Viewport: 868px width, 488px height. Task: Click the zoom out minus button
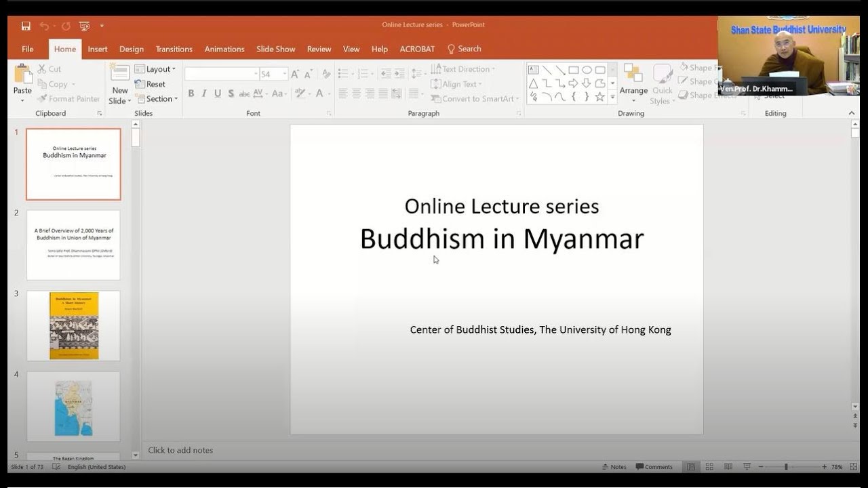(x=761, y=467)
